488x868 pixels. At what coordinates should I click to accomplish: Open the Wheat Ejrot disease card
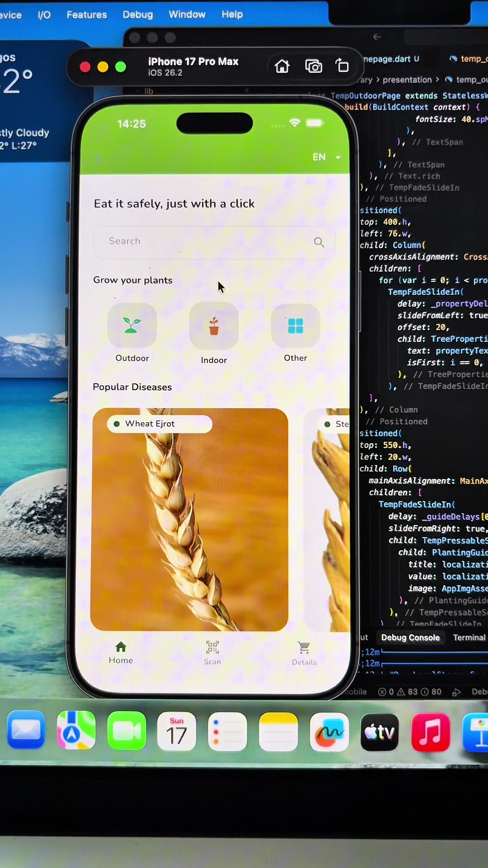point(189,519)
